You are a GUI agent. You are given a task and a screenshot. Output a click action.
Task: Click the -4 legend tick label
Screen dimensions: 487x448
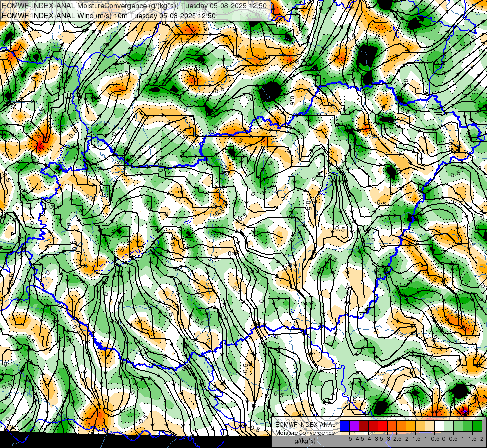pyautogui.click(x=368, y=439)
